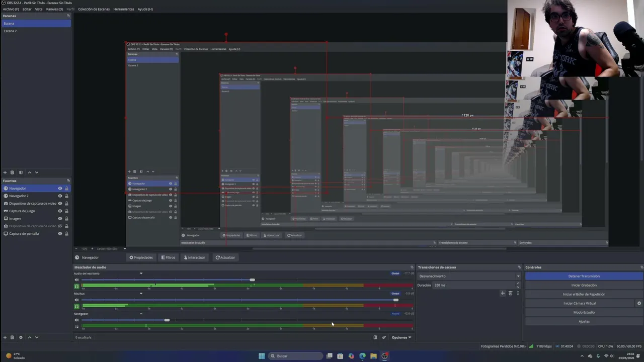Lock the Captura de juego source
The height and width of the screenshot is (362, 644).
pyautogui.click(x=66, y=211)
